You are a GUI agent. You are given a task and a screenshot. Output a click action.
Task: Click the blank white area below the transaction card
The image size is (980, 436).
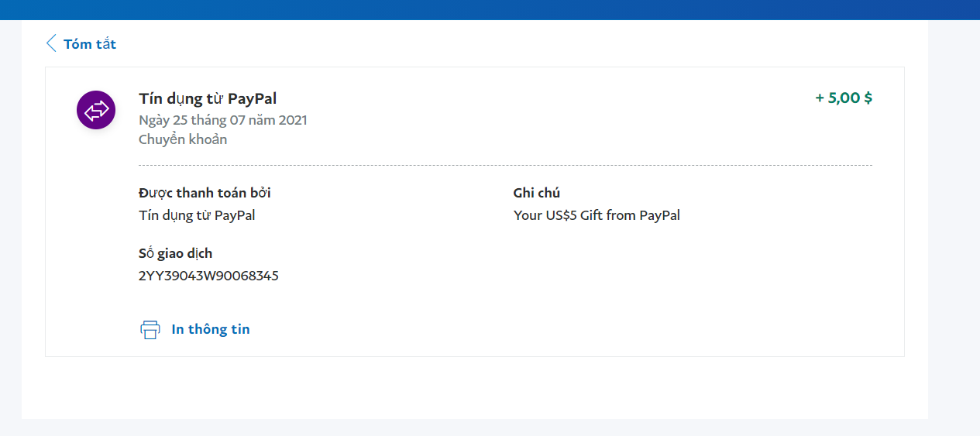[x=474, y=387]
